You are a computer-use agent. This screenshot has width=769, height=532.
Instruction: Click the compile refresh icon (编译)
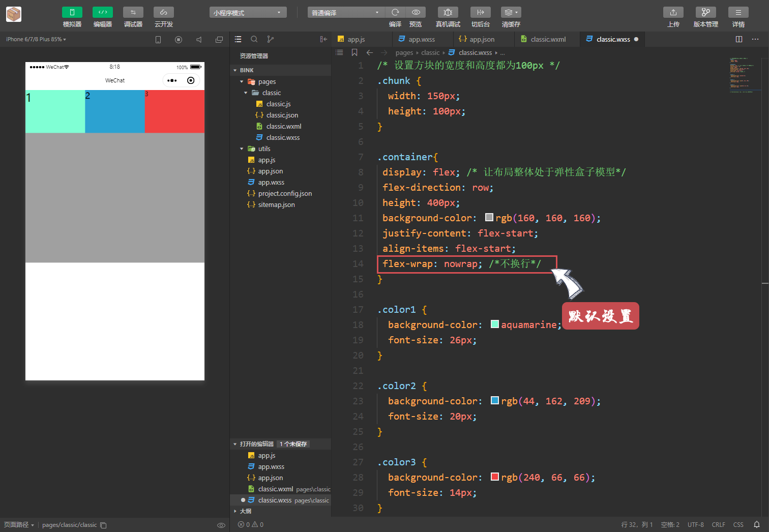(x=395, y=12)
